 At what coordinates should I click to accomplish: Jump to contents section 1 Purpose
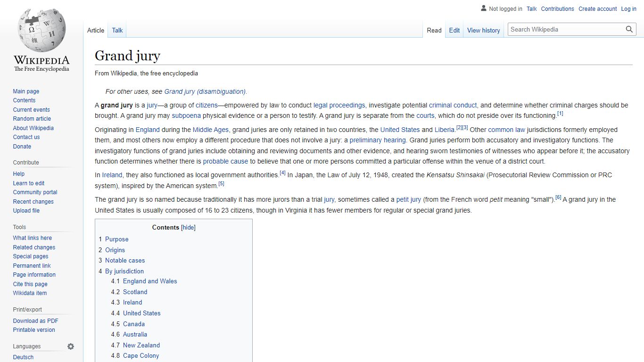coord(114,239)
